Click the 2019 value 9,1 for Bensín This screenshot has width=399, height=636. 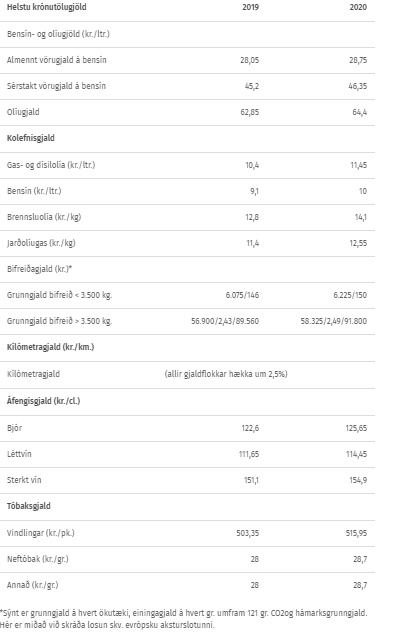[x=254, y=191]
